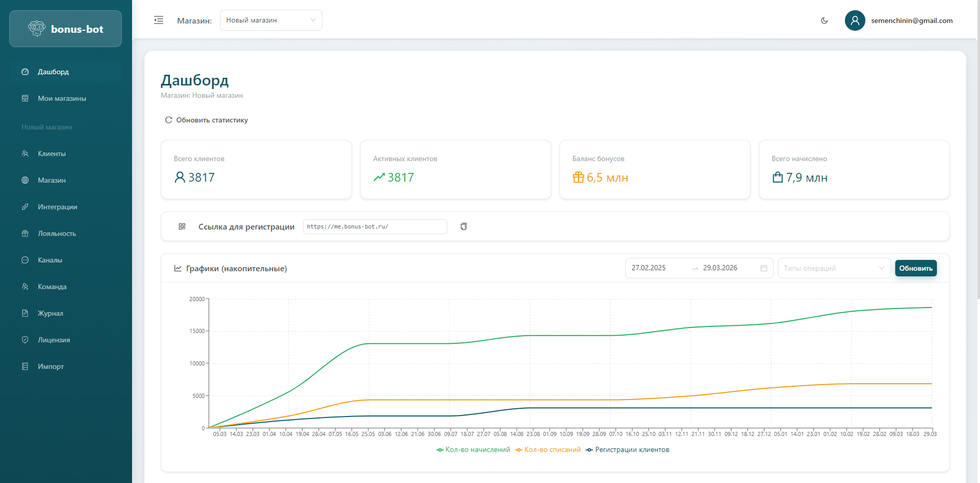Click the user avatar icon

coord(855,20)
